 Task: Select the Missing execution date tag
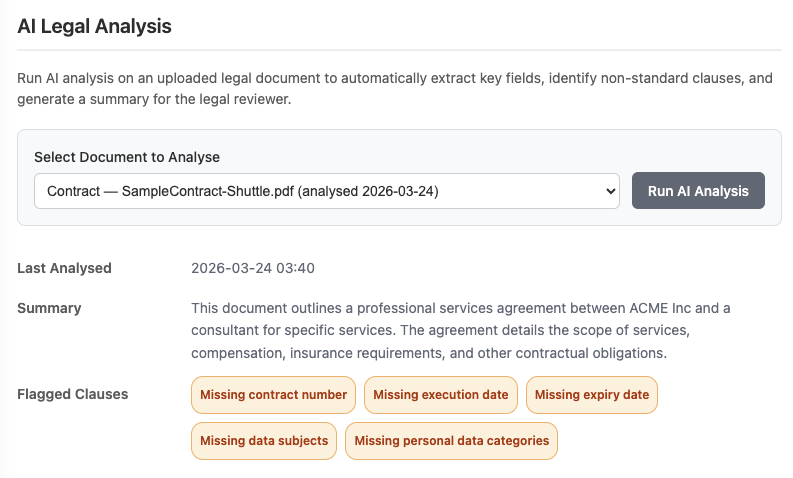click(440, 395)
